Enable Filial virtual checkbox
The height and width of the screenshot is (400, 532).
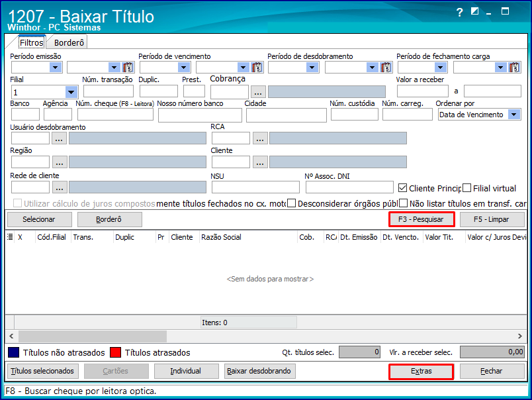point(467,188)
